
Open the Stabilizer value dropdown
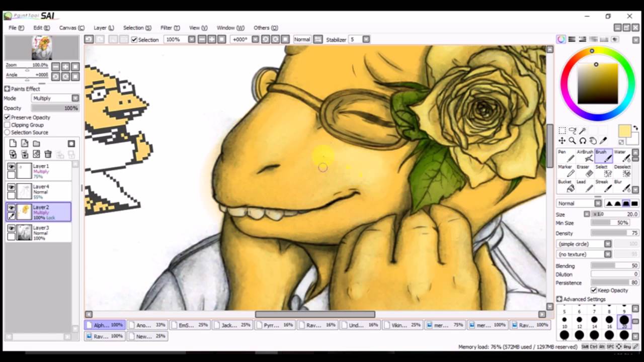[x=366, y=39]
